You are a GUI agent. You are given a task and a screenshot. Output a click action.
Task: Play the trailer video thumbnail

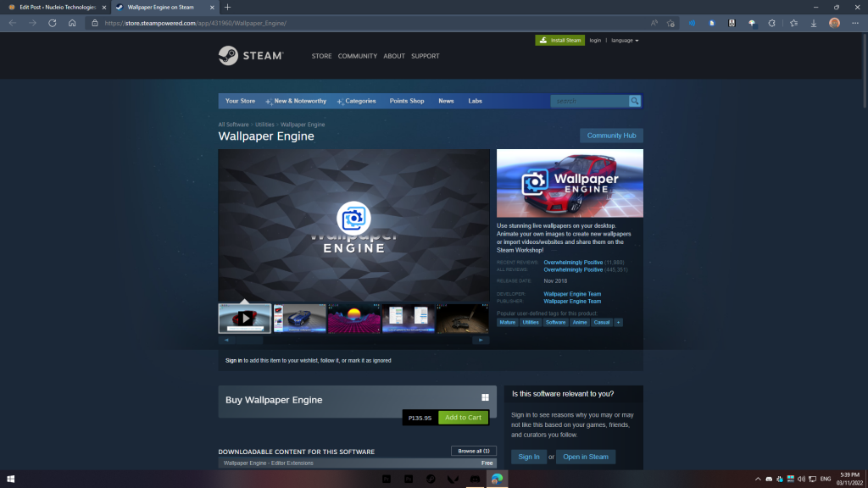pyautogui.click(x=245, y=319)
